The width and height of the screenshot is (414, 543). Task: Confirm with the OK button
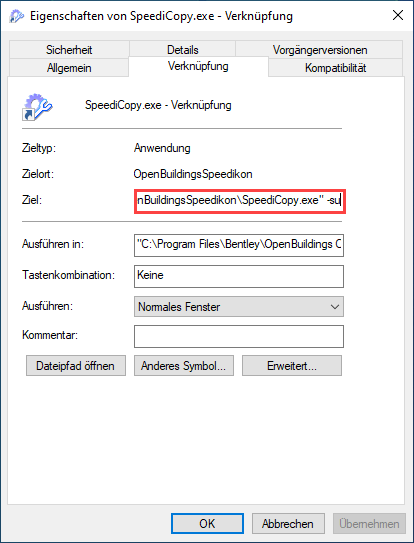click(x=207, y=523)
